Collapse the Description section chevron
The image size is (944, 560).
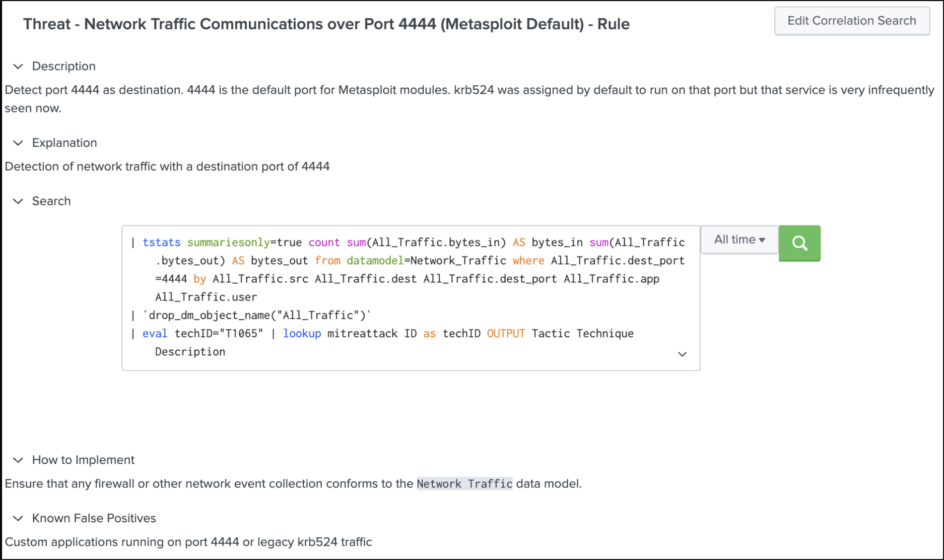(x=18, y=66)
